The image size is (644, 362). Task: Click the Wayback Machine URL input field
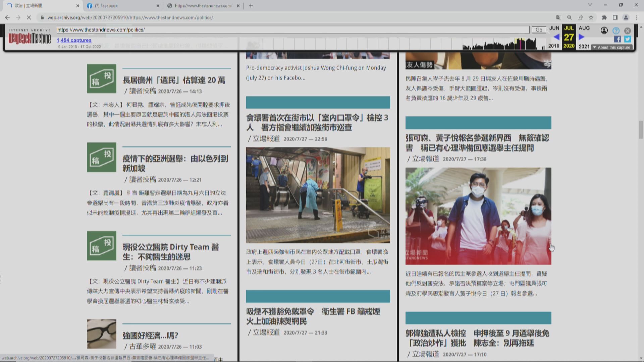292,30
